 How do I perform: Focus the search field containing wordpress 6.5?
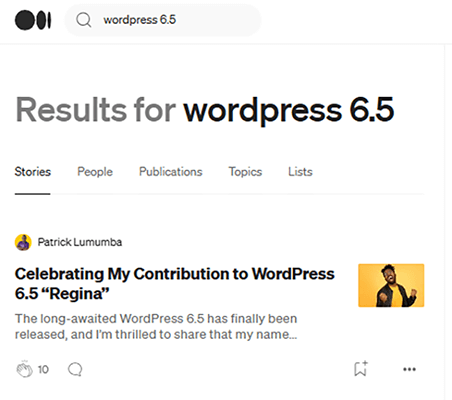pos(163,20)
